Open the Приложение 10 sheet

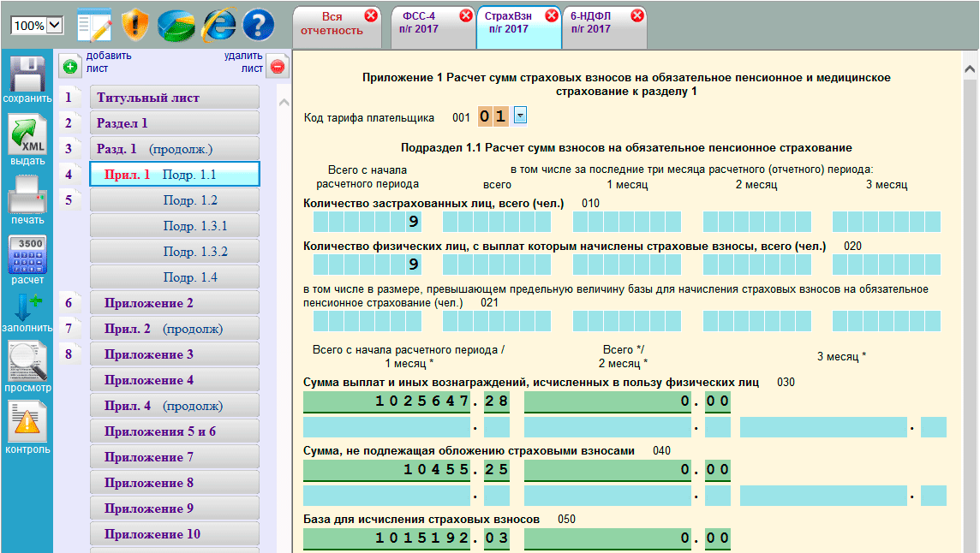[175, 533]
